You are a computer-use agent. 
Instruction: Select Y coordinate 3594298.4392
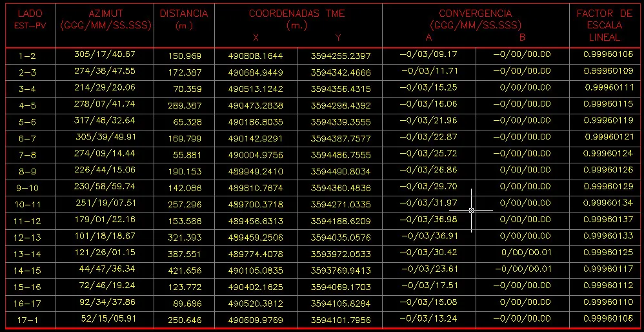(341, 105)
